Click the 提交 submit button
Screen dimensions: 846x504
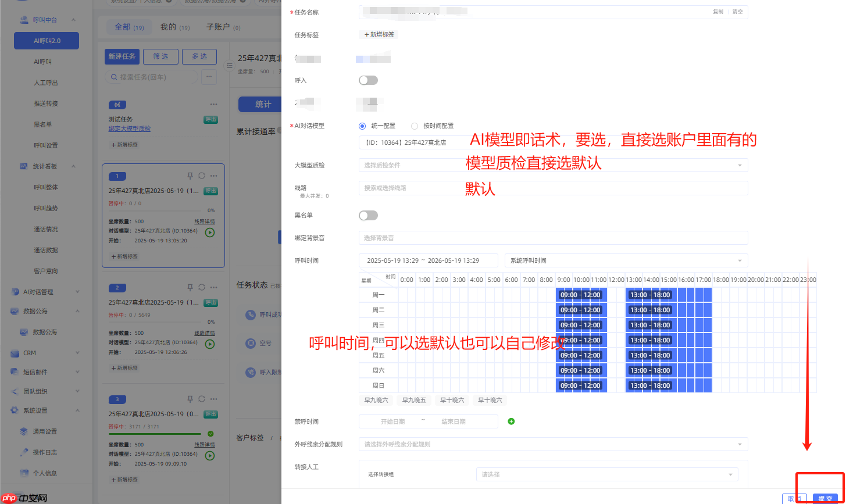click(825, 498)
